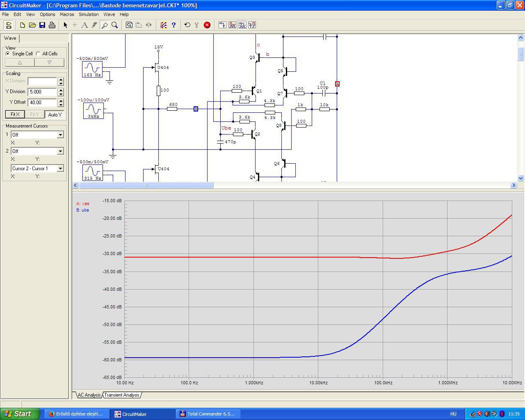Toggle the Auto Y button
The height and width of the screenshot is (420, 525).
55,114
